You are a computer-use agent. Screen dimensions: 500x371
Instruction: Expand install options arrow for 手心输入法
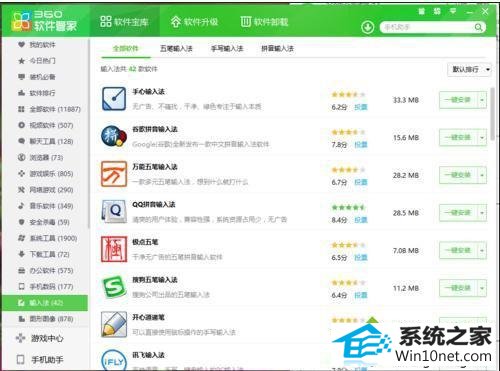tap(482, 100)
